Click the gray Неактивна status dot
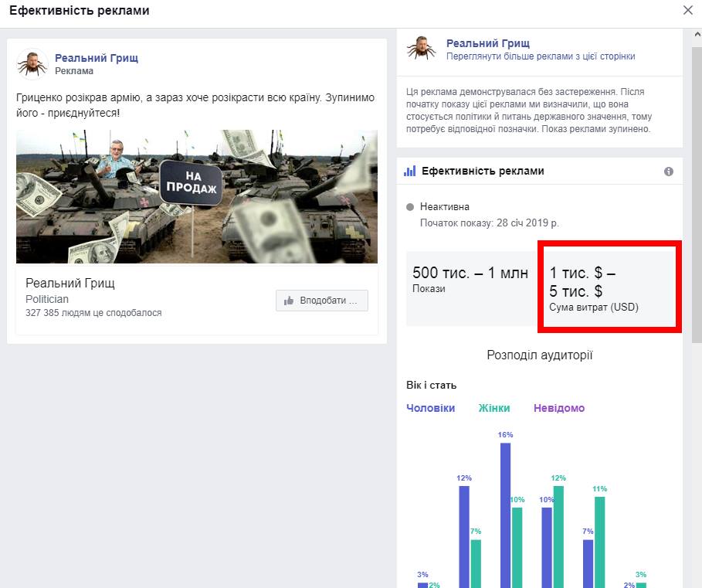 point(410,207)
